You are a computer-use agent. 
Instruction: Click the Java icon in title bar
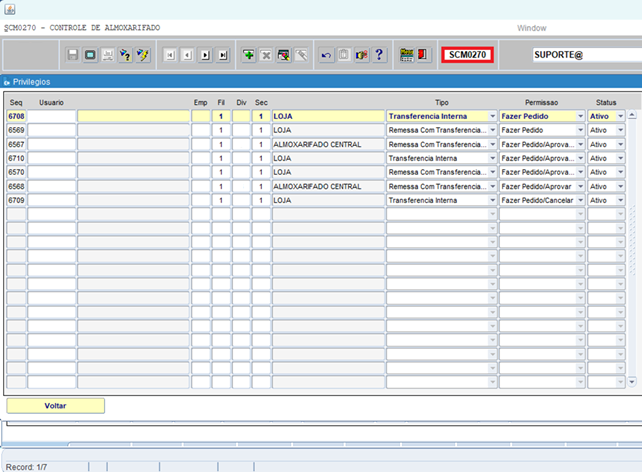tap(10, 9)
